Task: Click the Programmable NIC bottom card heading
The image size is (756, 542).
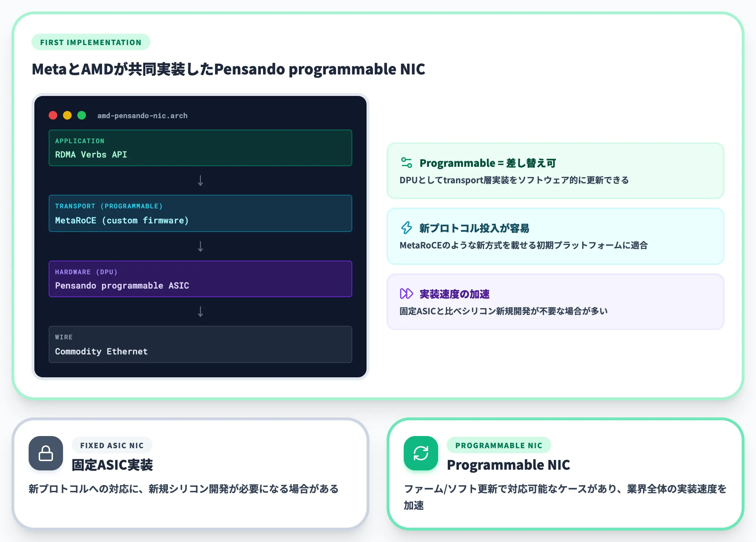Action: (508, 465)
